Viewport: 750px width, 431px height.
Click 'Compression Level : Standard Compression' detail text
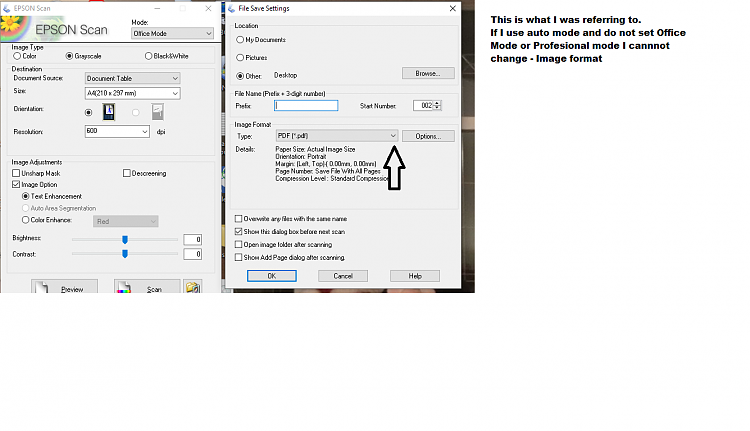coord(333,178)
